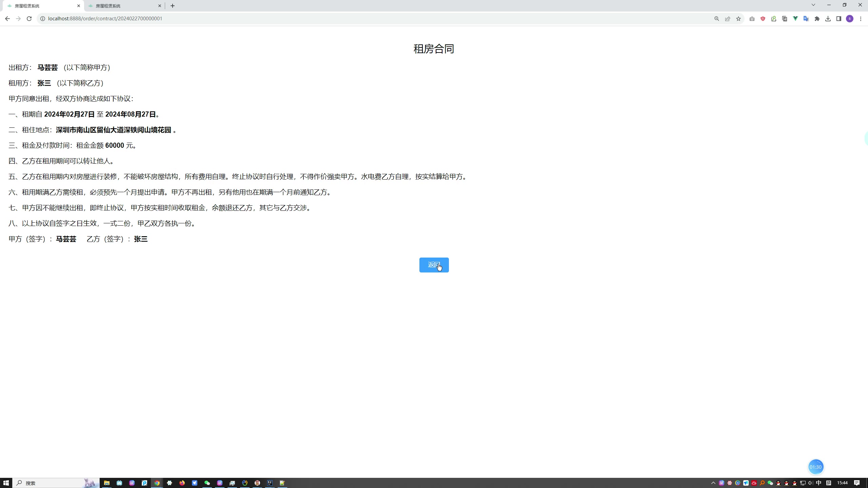Click the 租房合同 heading

pos(434,49)
